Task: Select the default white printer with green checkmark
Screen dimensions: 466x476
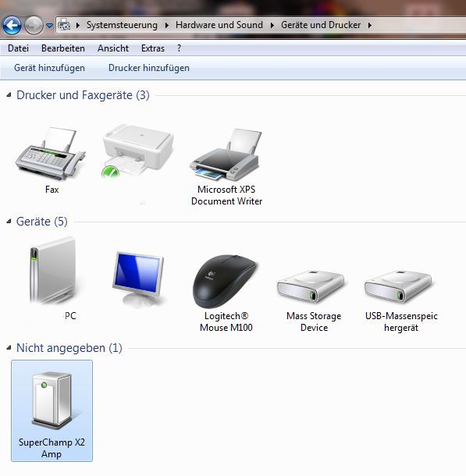Action: (138, 151)
